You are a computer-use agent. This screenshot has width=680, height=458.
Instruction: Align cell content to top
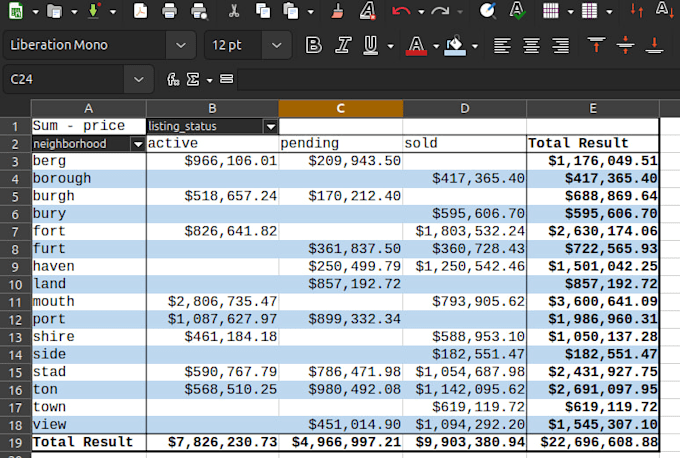point(596,45)
